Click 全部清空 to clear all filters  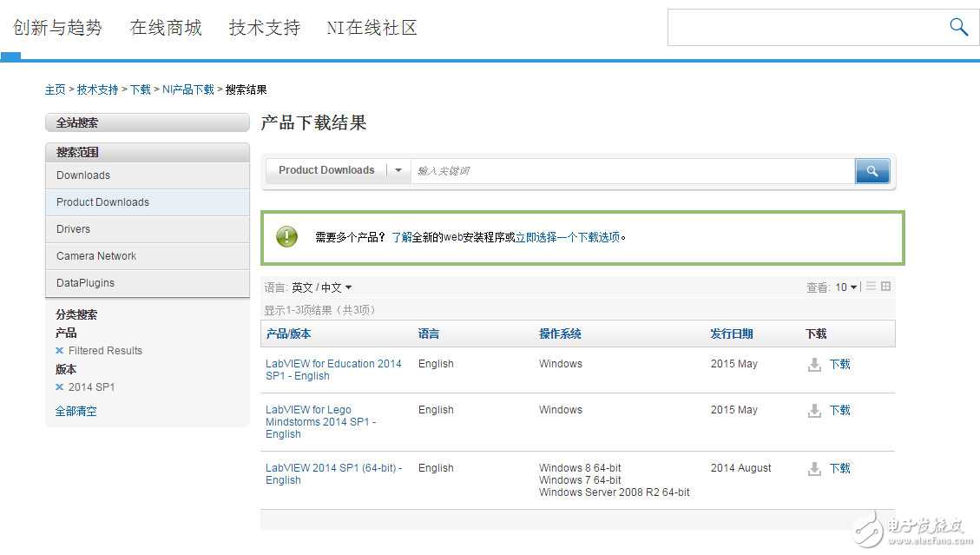(x=76, y=411)
